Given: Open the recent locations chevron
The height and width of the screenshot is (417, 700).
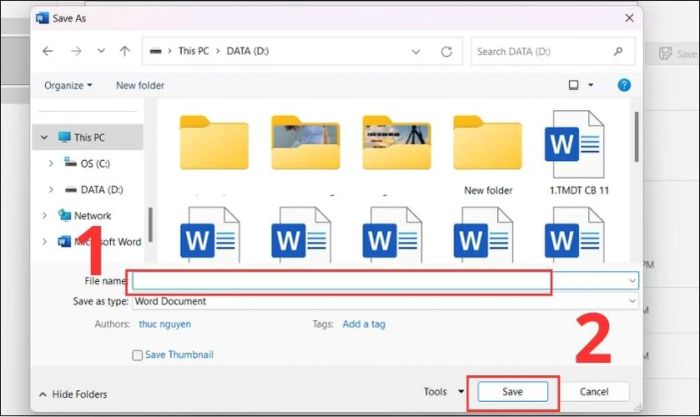Looking at the screenshot, I should coord(101,51).
